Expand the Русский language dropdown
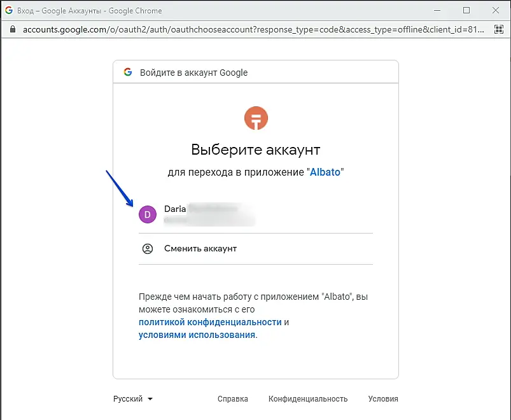 [x=133, y=399]
